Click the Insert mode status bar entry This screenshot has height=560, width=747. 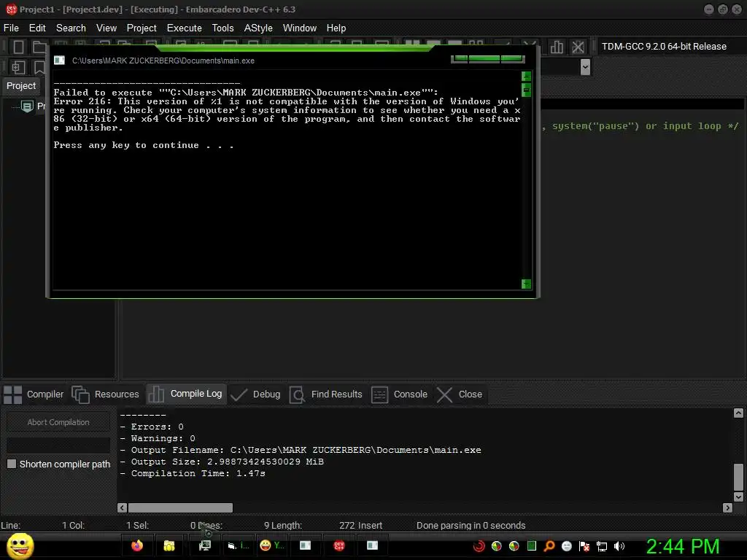(x=371, y=525)
